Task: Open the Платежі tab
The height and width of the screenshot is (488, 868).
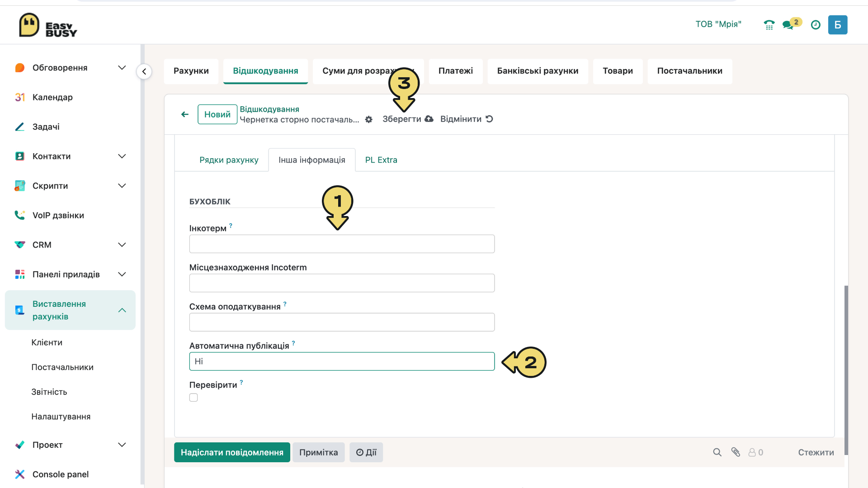Action: point(455,71)
